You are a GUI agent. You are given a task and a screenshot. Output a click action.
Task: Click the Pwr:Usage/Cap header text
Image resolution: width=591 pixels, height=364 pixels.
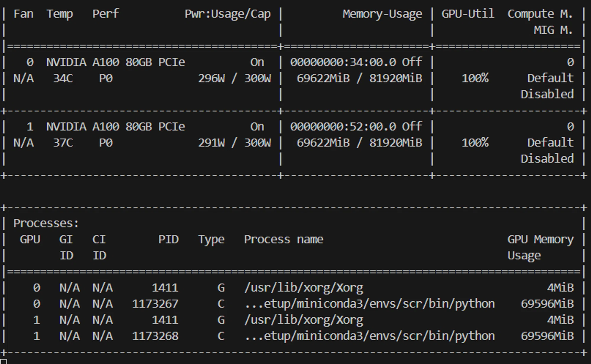[x=228, y=14]
